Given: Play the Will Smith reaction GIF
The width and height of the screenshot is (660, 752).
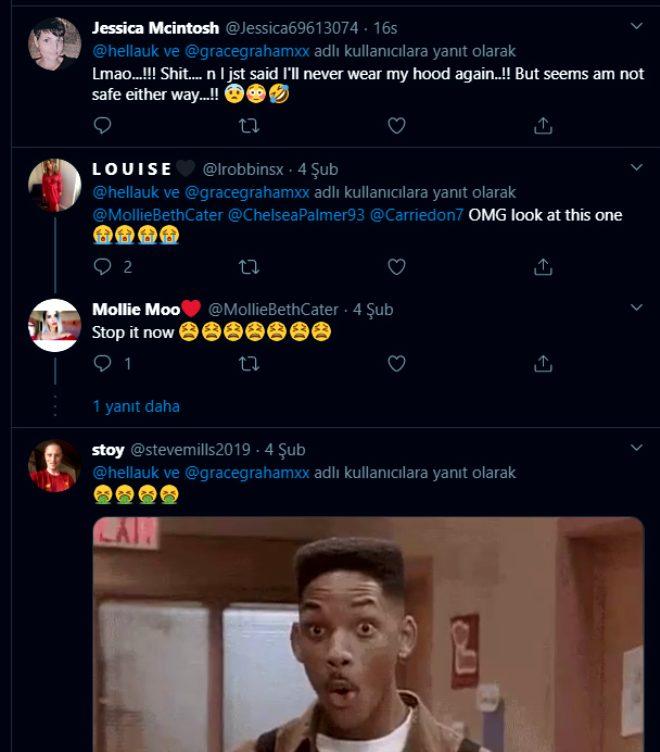Looking at the screenshot, I should click(368, 634).
